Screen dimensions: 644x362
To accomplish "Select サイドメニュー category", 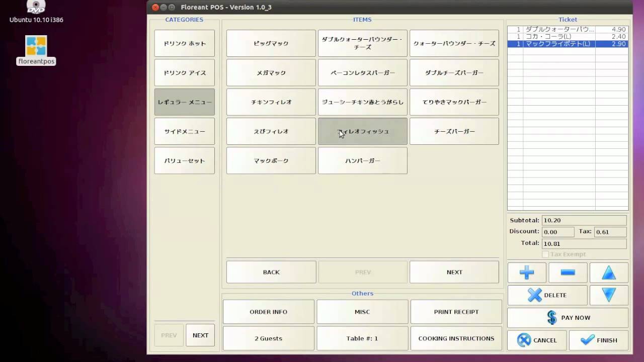I will pos(185,131).
